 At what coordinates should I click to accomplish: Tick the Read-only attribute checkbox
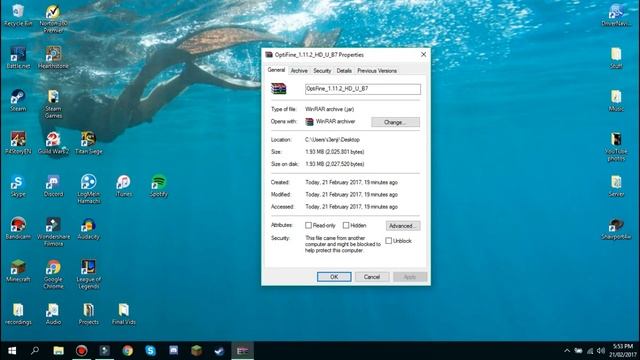point(308,225)
